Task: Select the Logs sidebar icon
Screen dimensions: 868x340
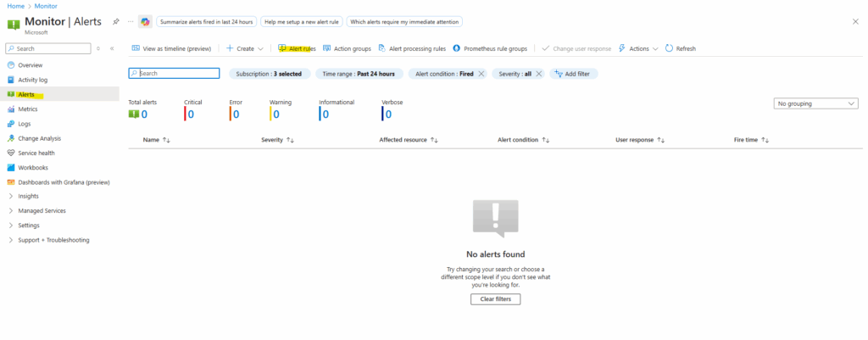Action: [11, 124]
